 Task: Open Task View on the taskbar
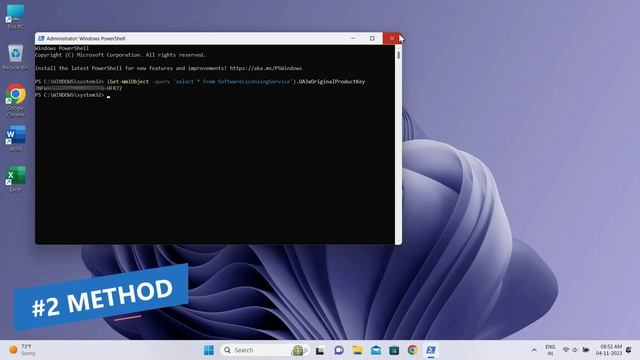[x=320, y=350]
